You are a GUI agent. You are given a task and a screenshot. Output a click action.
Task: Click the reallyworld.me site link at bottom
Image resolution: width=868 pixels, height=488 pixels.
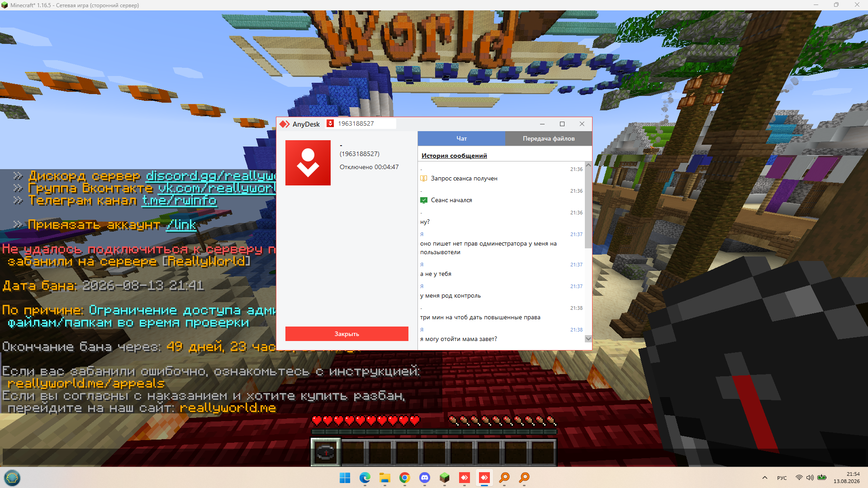pyautogui.click(x=228, y=407)
